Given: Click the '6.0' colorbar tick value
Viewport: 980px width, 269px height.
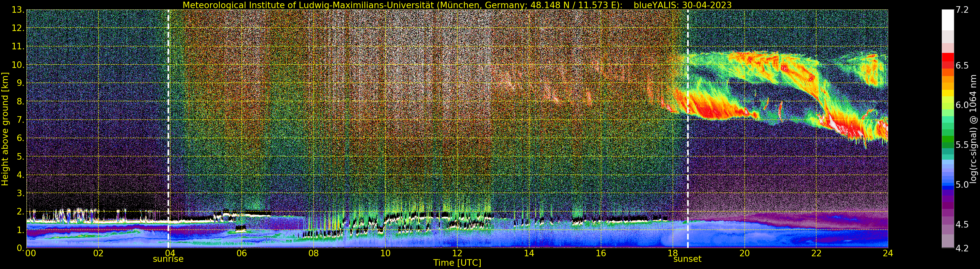Looking at the screenshot, I should tap(962, 105).
